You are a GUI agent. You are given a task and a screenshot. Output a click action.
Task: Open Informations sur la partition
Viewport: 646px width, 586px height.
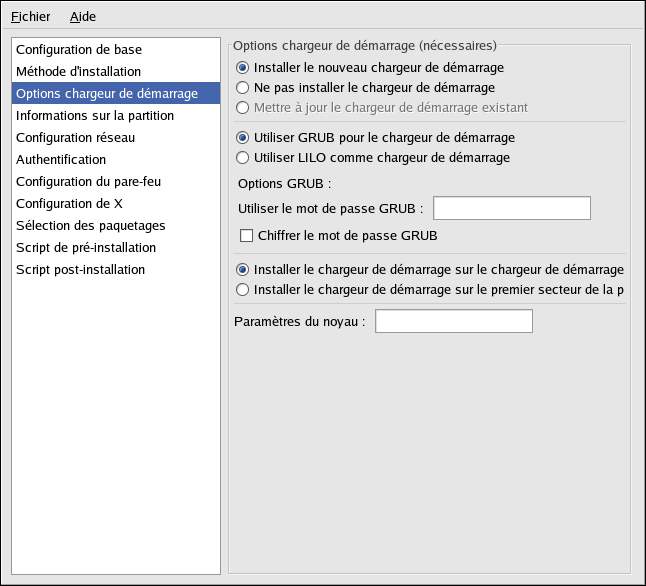pyautogui.click(x=116, y=115)
